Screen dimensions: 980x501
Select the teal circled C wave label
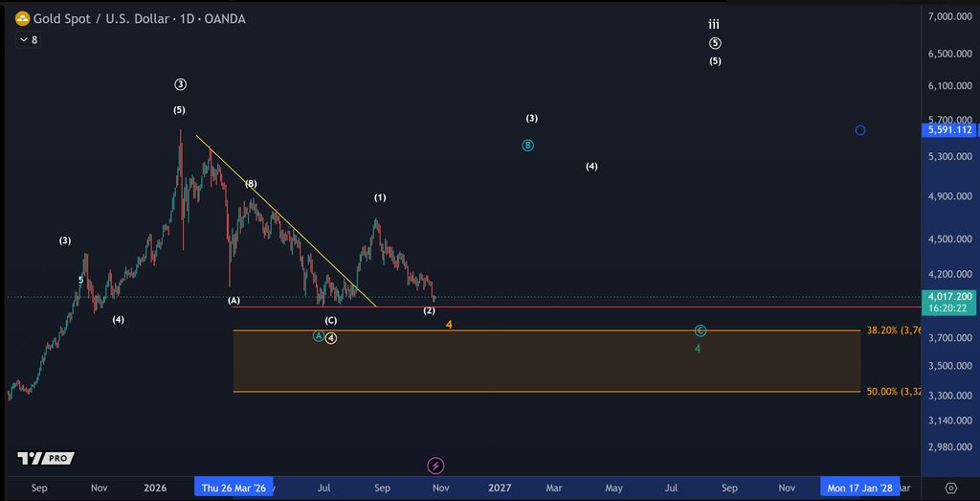[x=701, y=330]
